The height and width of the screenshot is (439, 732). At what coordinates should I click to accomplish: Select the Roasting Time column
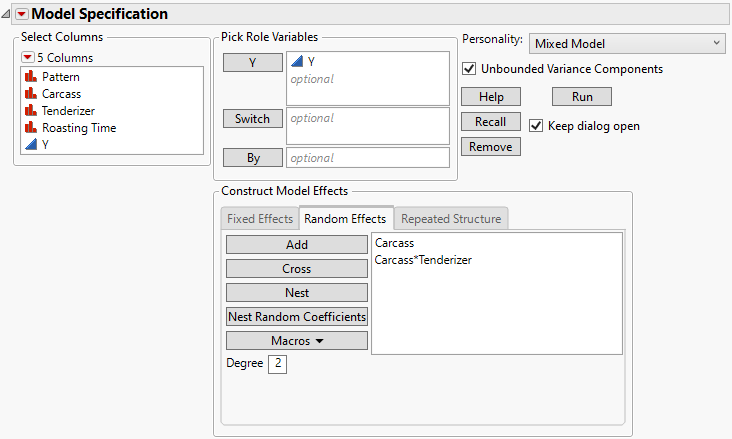pyautogui.click(x=79, y=127)
